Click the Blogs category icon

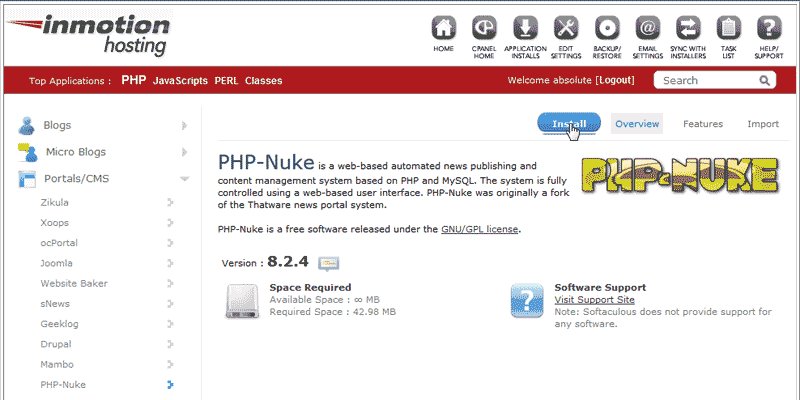(27, 126)
